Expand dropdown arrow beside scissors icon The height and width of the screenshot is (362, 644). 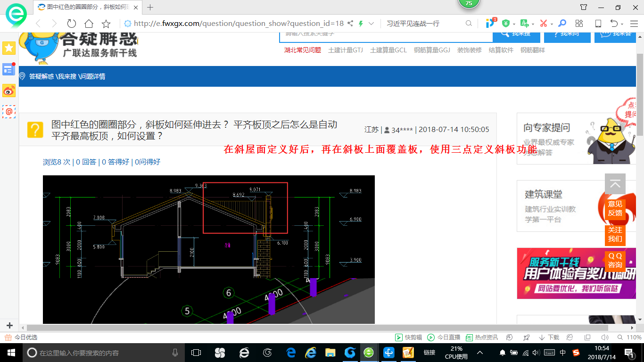point(552,24)
